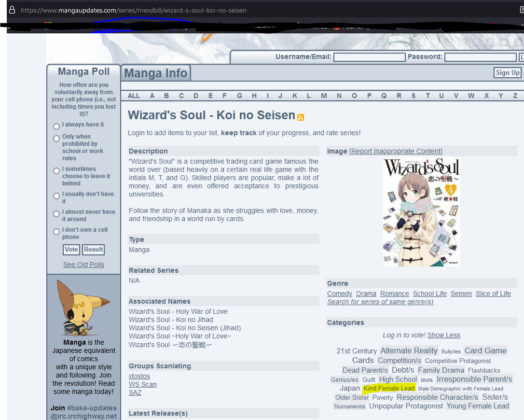Open the Tournament/s category tag

pos(349,406)
